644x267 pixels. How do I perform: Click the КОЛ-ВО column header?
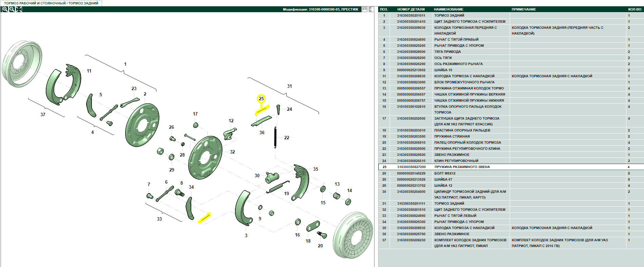click(635, 9)
